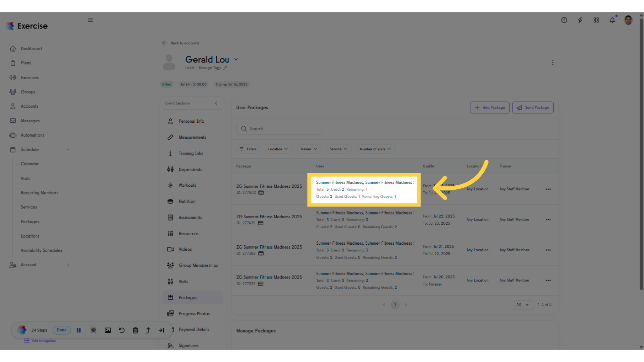Click the package Search field
Screen dimensions: 644x362
pyautogui.click(x=279, y=129)
